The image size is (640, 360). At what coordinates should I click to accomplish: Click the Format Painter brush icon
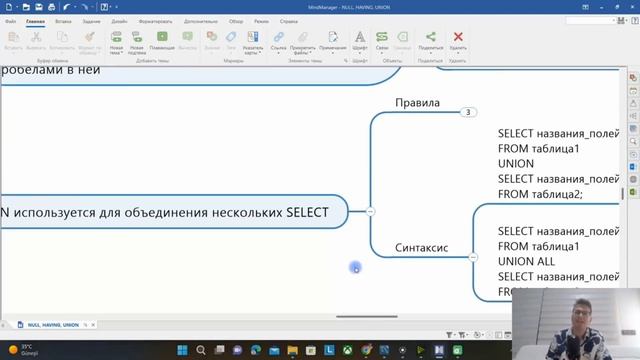point(90,37)
